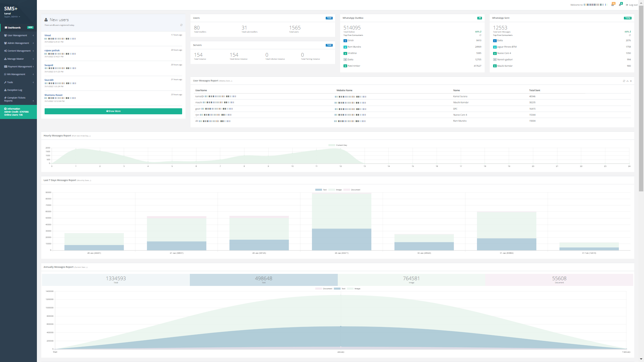Click rank 1 badge beside Girish
The width and height of the screenshot is (644, 362).
(x=345, y=41)
